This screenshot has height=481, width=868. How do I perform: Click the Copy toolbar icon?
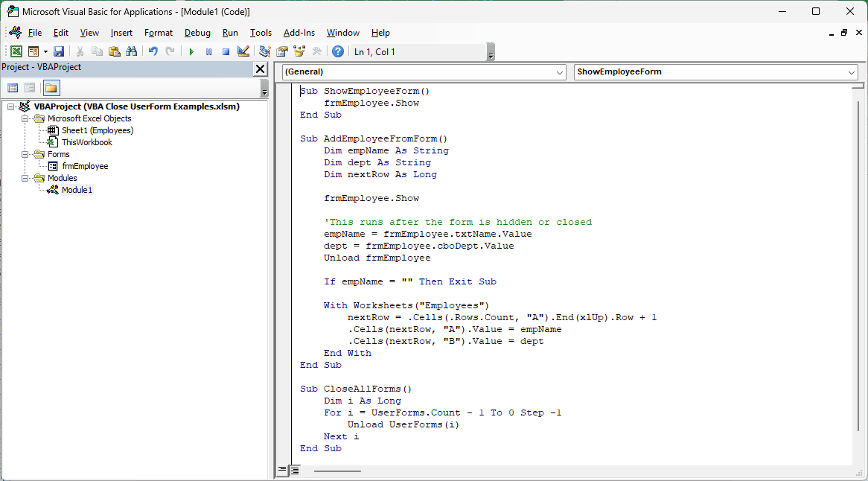point(97,51)
